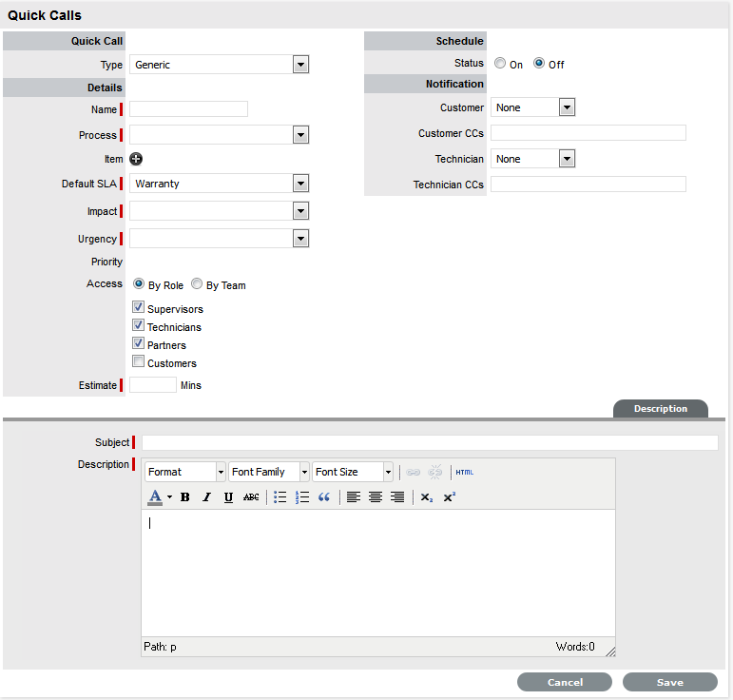
Task: Check Customers access checkbox
Action: [x=138, y=361]
